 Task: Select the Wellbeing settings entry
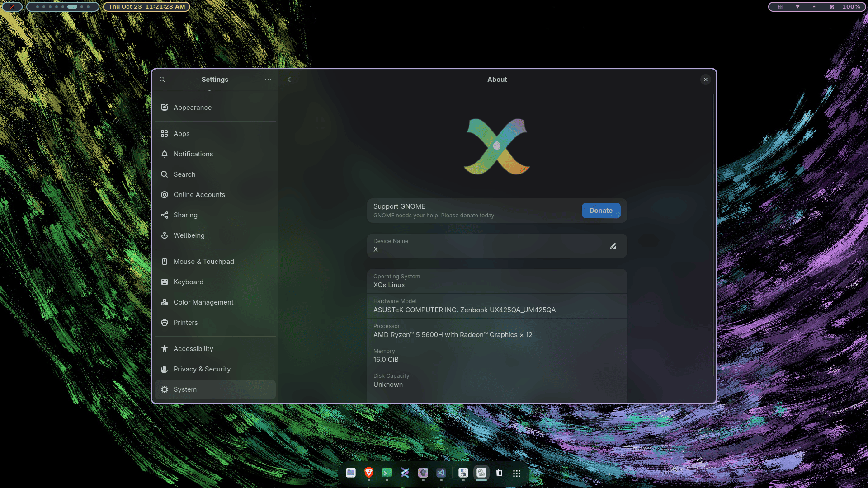(189, 235)
